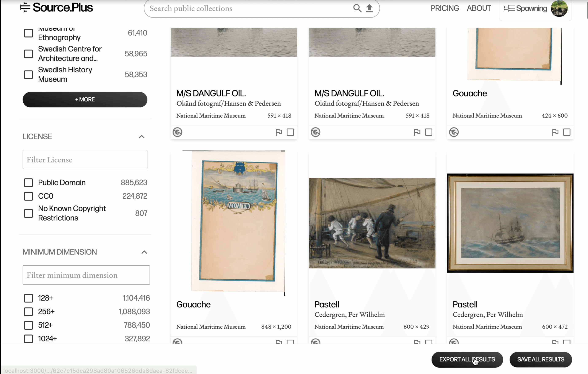Click the license icon on the first M/S DANGULF card
This screenshot has height=374, width=588.
pyautogui.click(x=178, y=132)
